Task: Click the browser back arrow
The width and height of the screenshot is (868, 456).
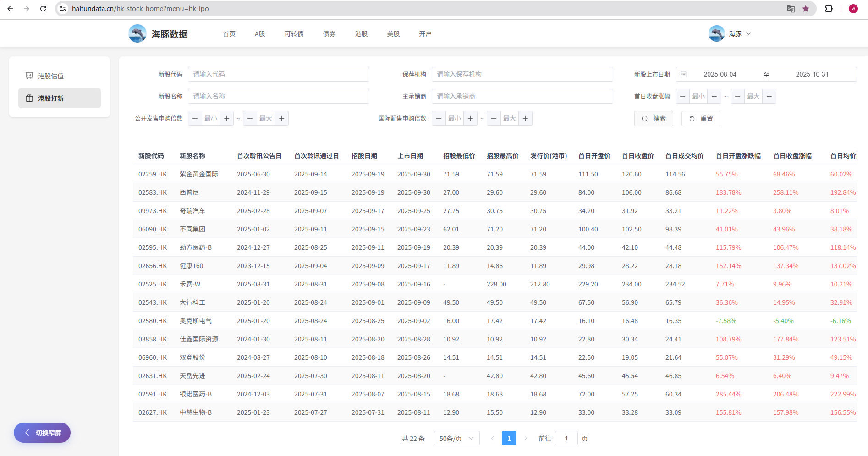Action: click(x=10, y=9)
